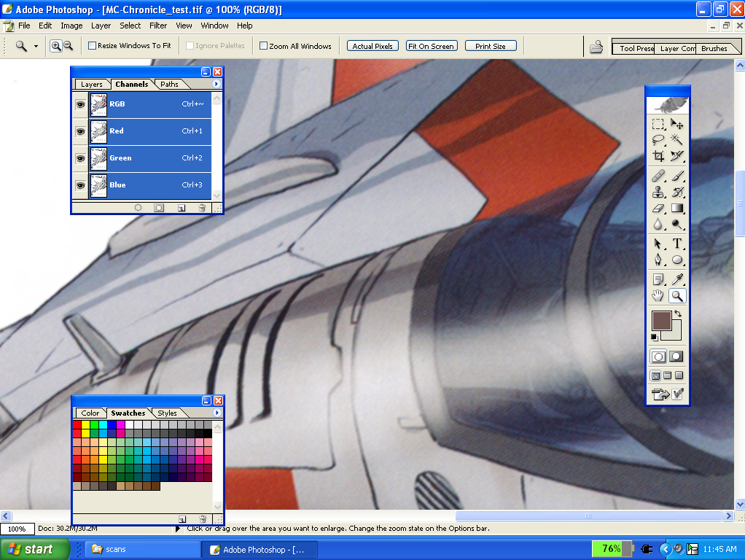Select the Gradient tool

677,209
